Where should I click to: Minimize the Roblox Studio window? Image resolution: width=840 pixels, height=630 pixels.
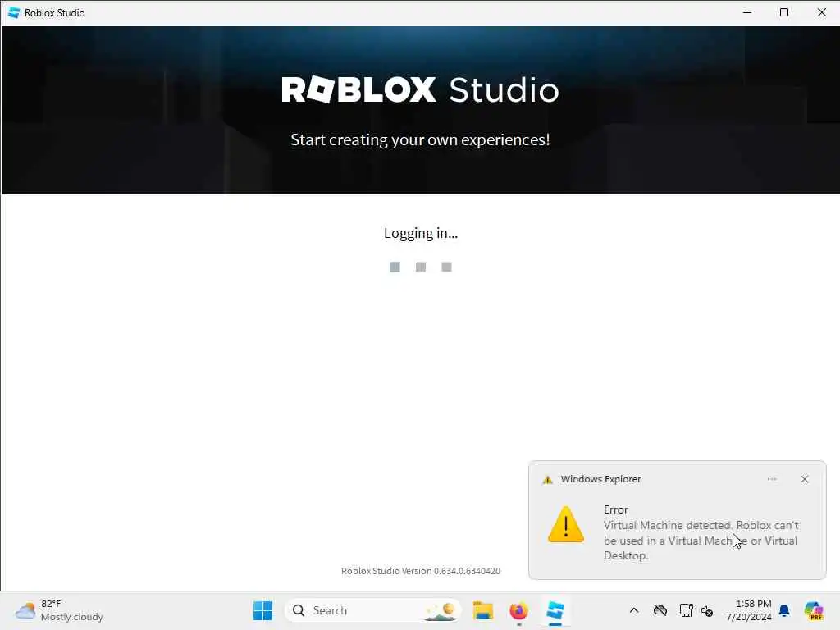pyautogui.click(x=747, y=12)
